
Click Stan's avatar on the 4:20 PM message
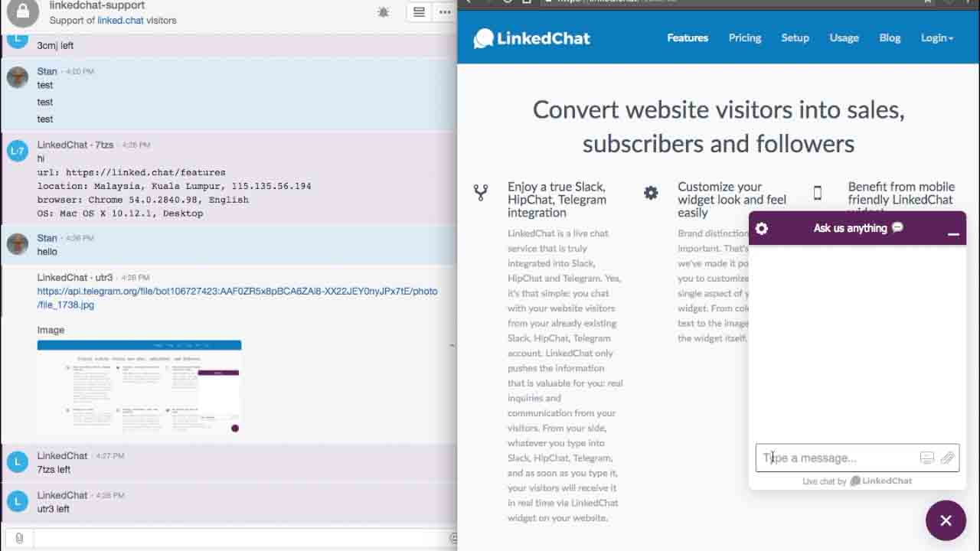click(x=18, y=77)
